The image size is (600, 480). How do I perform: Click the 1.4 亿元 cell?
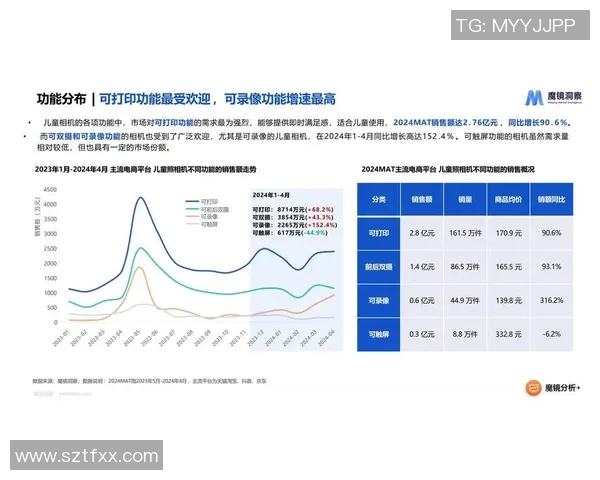point(422,267)
